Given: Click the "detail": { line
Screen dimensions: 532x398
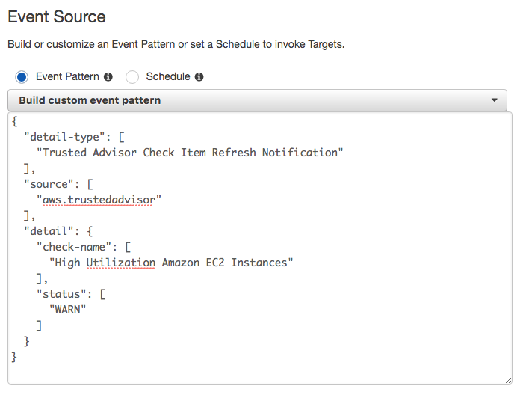Looking at the screenshot, I should 58,231.
